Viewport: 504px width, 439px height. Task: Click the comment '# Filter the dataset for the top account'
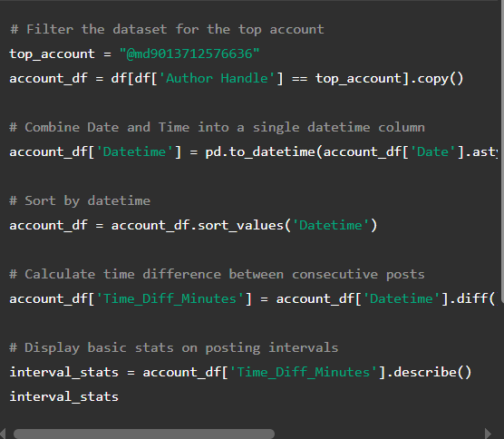167,29
